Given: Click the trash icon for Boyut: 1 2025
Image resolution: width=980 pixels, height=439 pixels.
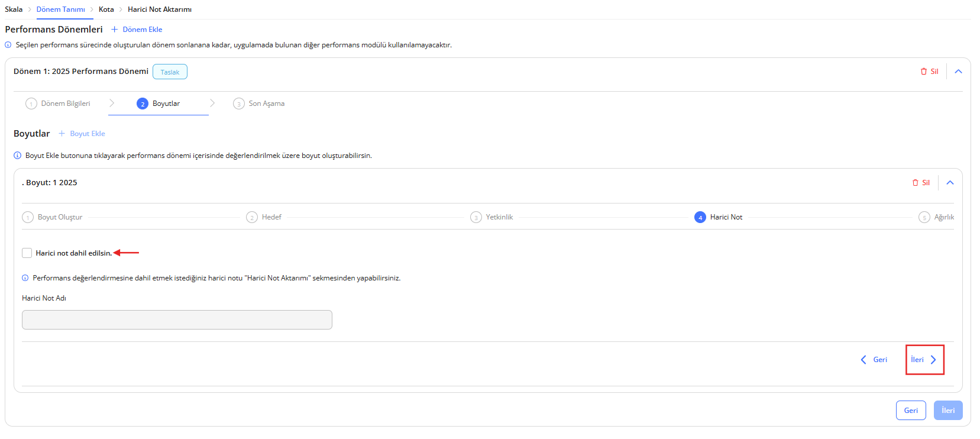Looking at the screenshot, I should (x=915, y=183).
